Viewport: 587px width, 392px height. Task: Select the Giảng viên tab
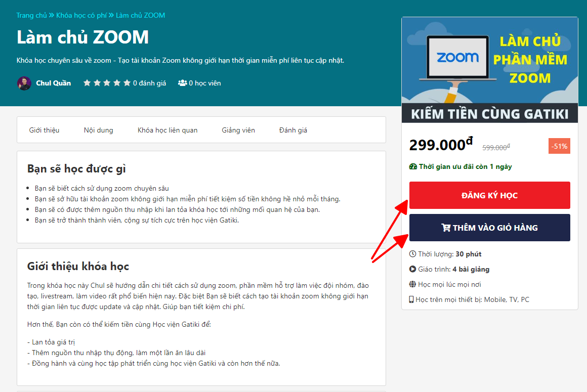point(238,130)
